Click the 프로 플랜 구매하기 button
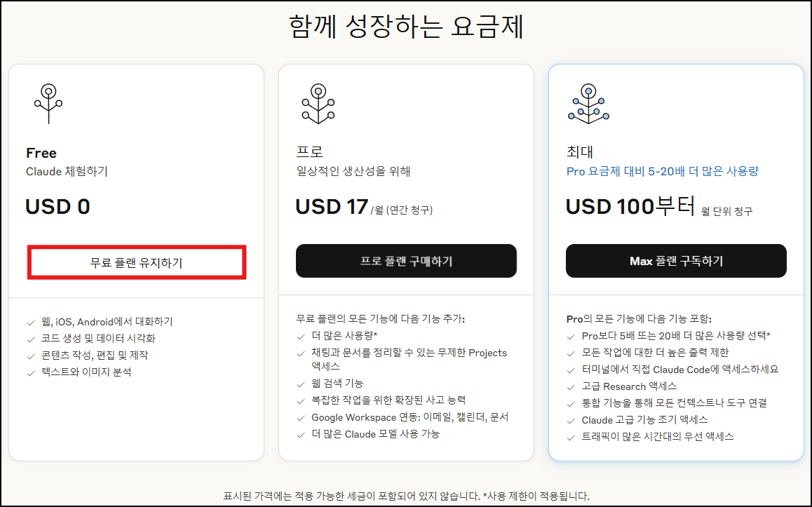This screenshot has width=812, height=507. (x=406, y=261)
